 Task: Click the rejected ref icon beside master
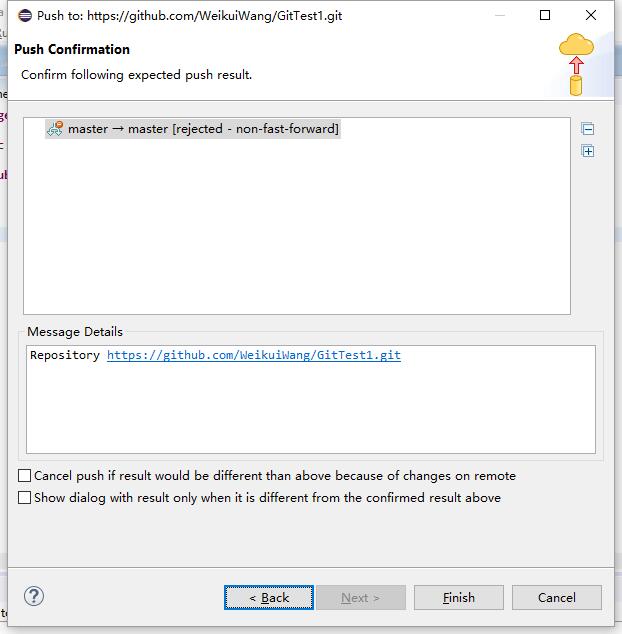pos(55,129)
